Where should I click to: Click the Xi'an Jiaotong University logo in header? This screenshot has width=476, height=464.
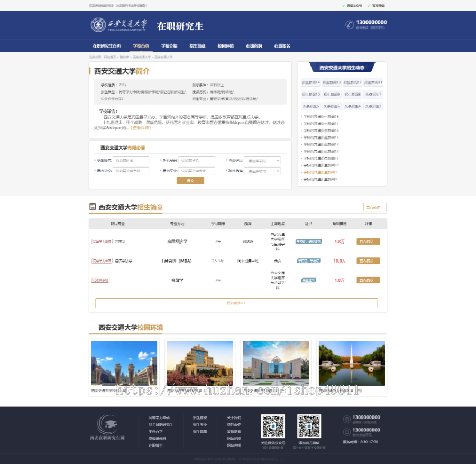119,25
